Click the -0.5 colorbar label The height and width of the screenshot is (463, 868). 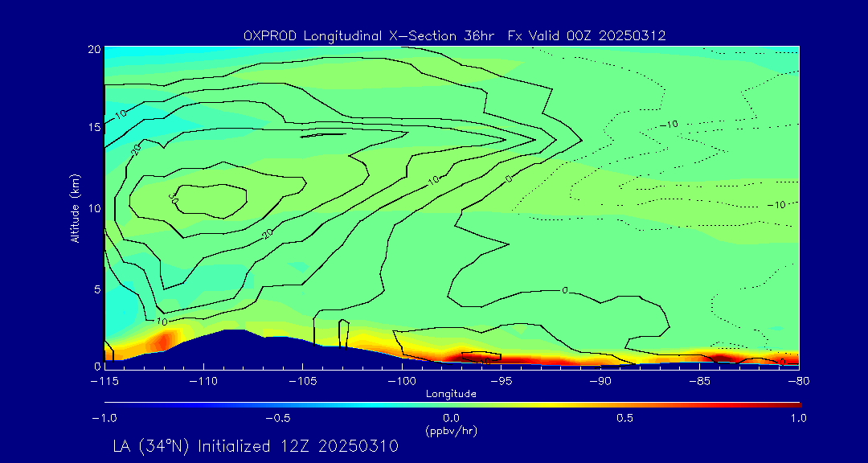pyautogui.click(x=278, y=418)
